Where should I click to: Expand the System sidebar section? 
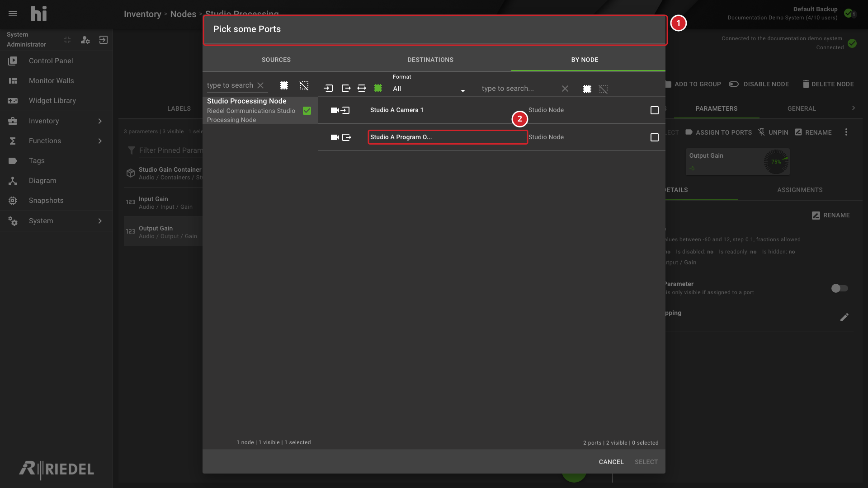click(x=56, y=221)
